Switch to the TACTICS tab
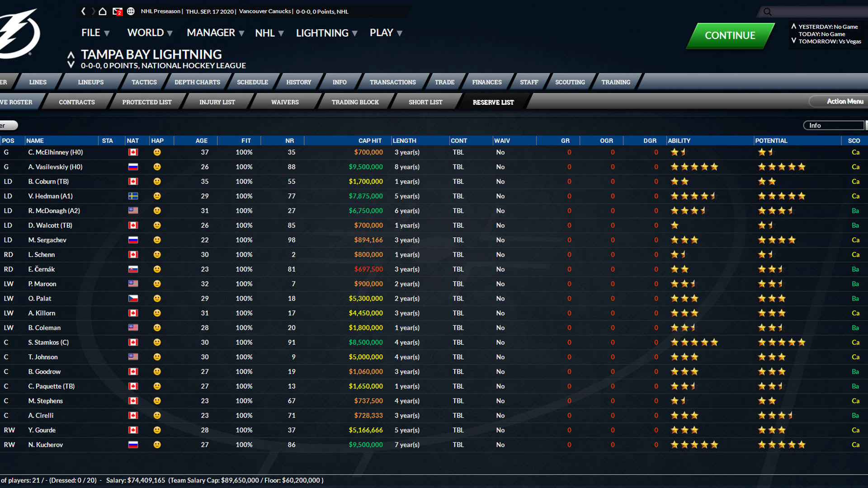Viewport: 868px width, 488px height. pos(144,82)
